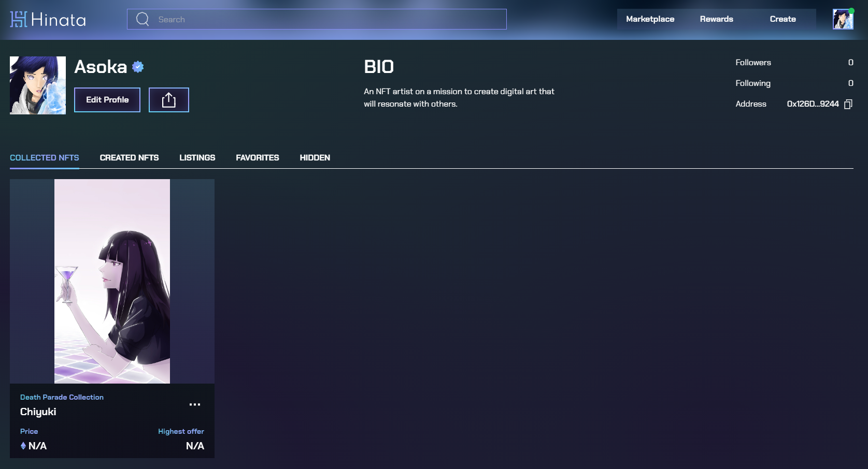Open the Chiyuki NFT artwork image
Image resolution: width=868 pixels, height=469 pixels.
[112, 281]
